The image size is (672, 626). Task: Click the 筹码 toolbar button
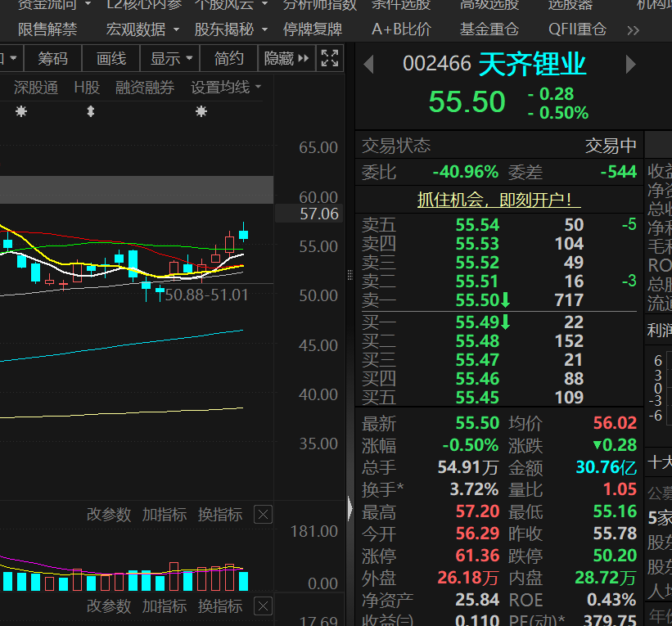[x=52, y=58]
